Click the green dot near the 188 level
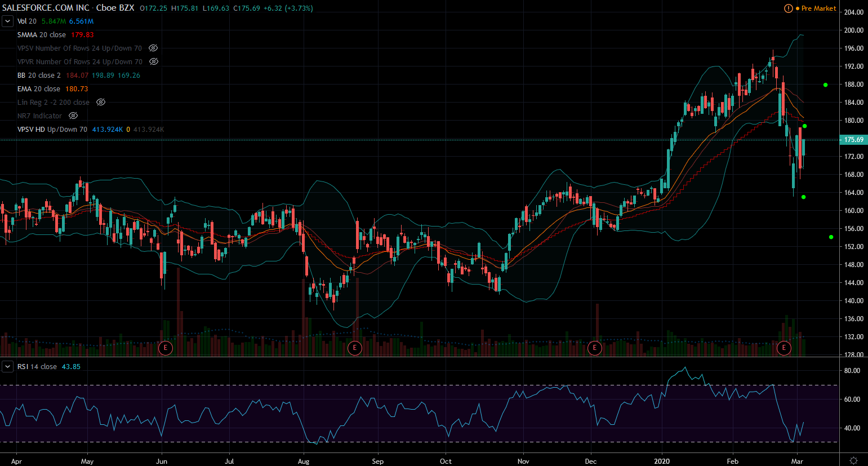Image resolution: width=868 pixels, height=466 pixels. tap(825, 85)
